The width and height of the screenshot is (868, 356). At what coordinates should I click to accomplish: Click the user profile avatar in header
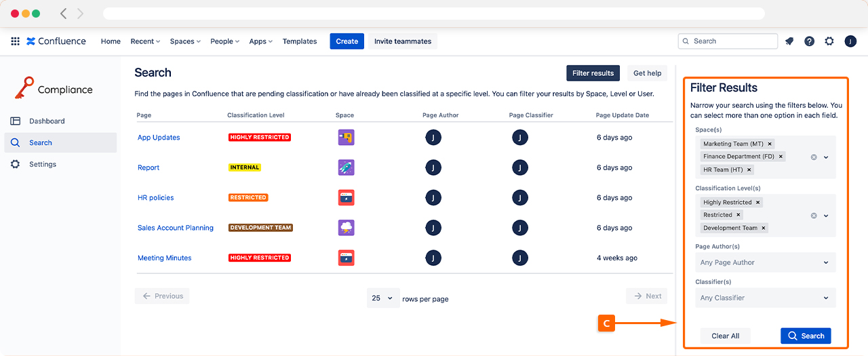click(x=850, y=41)
